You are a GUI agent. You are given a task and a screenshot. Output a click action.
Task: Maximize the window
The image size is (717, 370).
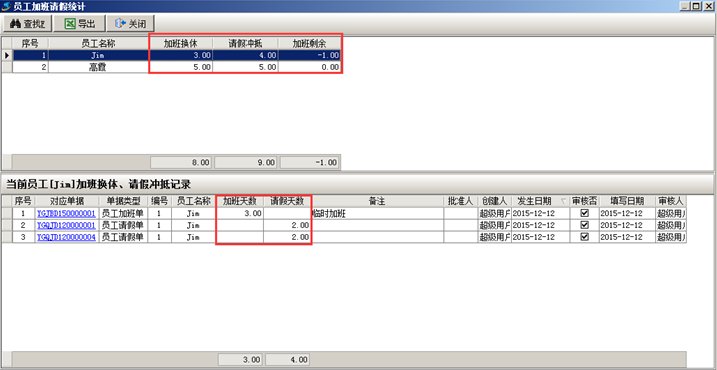(696, 6)
